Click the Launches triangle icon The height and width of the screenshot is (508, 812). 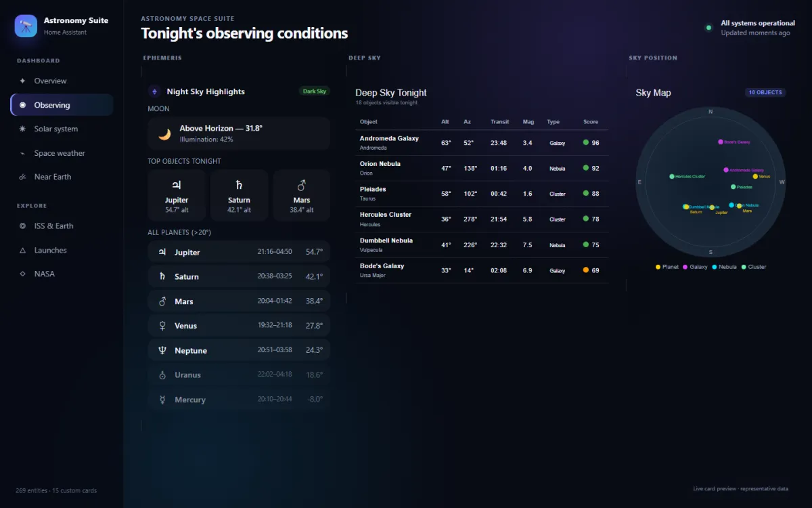[22, 250]
